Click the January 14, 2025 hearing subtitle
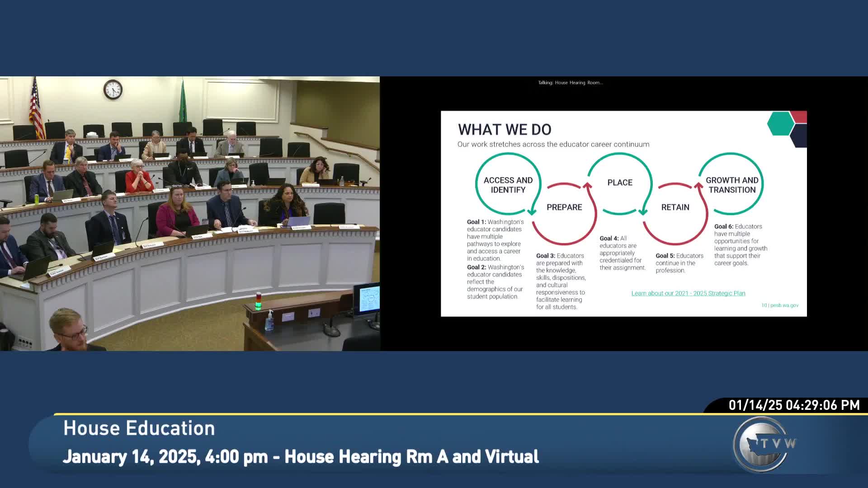The image size is (868, 488). click(x=301, y=457)
